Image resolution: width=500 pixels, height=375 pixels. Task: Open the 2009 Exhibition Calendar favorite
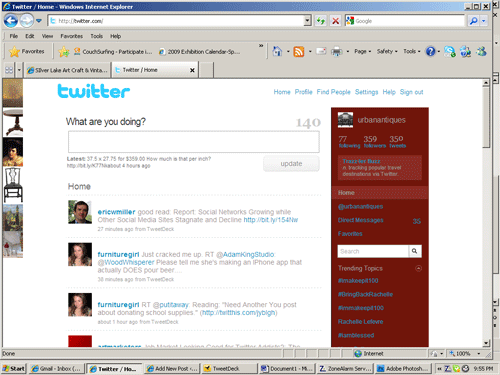(199, 52)
